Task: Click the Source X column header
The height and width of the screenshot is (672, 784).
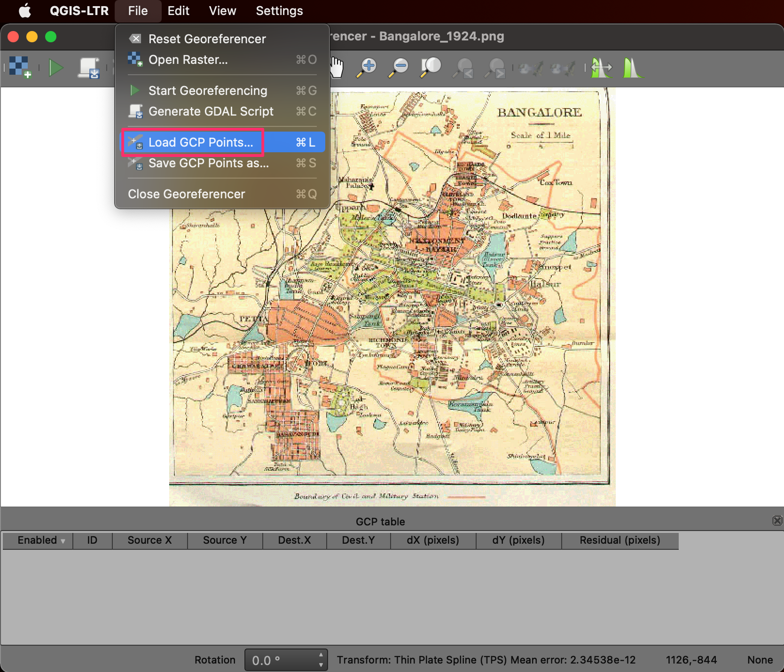Action: [150, 540]
